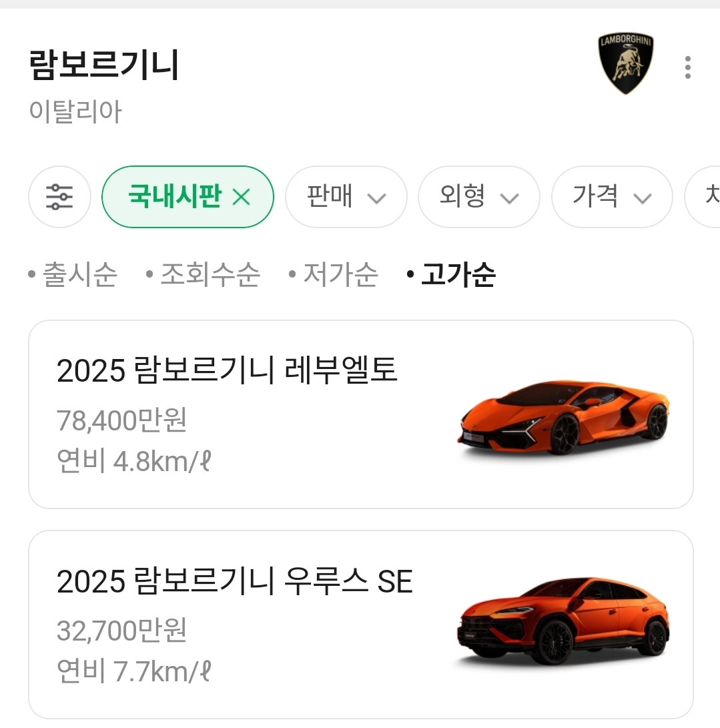Open 2025 람보르기니 레부엘토 title link
This screenshot has height=728, width=720.
point(227,370)
